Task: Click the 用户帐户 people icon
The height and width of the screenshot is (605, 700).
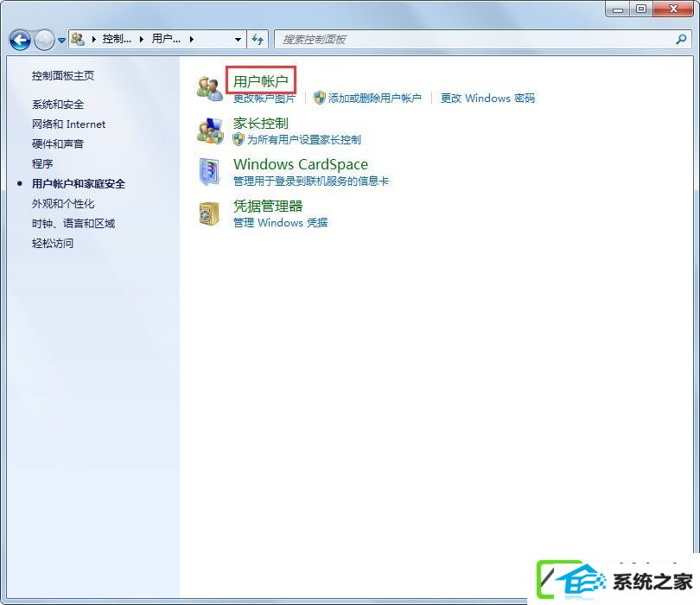Action: (x=210, y=88)
